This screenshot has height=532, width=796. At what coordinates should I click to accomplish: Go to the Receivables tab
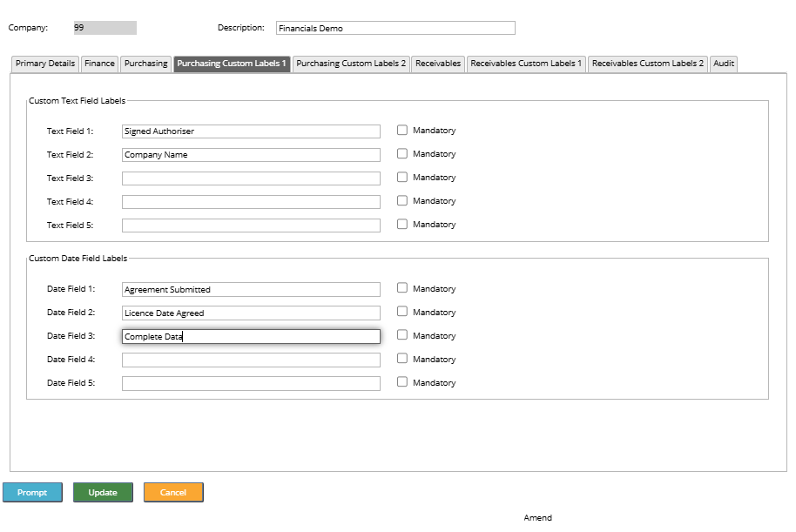pyautogui.click(x=438, y=64)
